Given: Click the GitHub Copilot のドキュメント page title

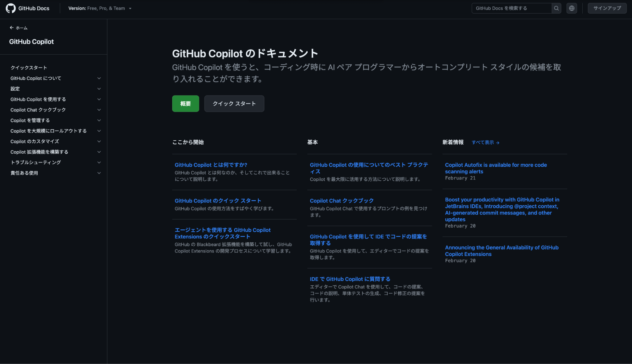Looking at the screenshot, I should [245, 53].
